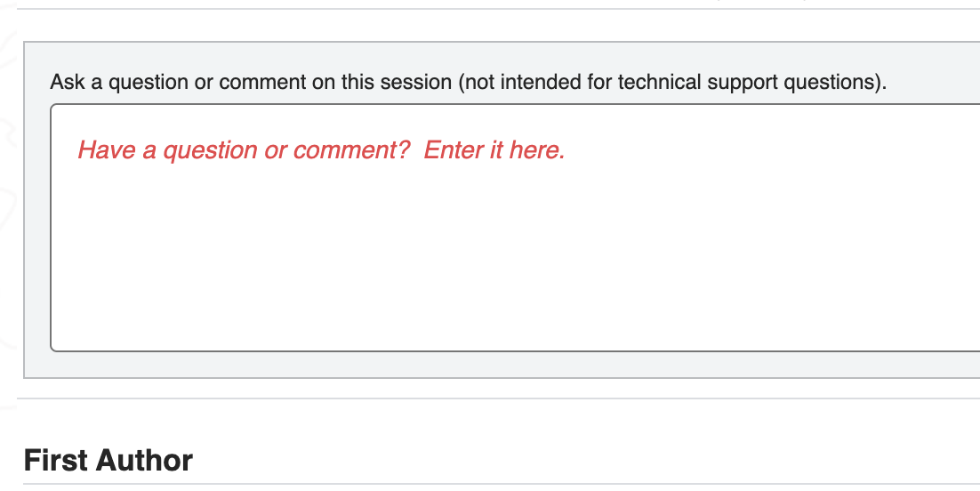Click the top-left rounded corner of the comment box

click(x=53, y=107)
